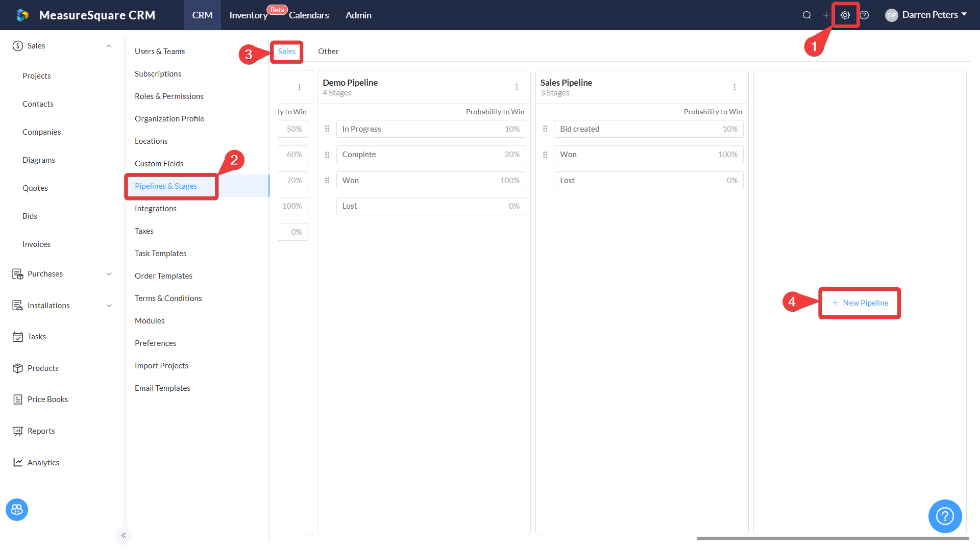Click the settings gear icon
980x551 pixels.
pos(845,15)
